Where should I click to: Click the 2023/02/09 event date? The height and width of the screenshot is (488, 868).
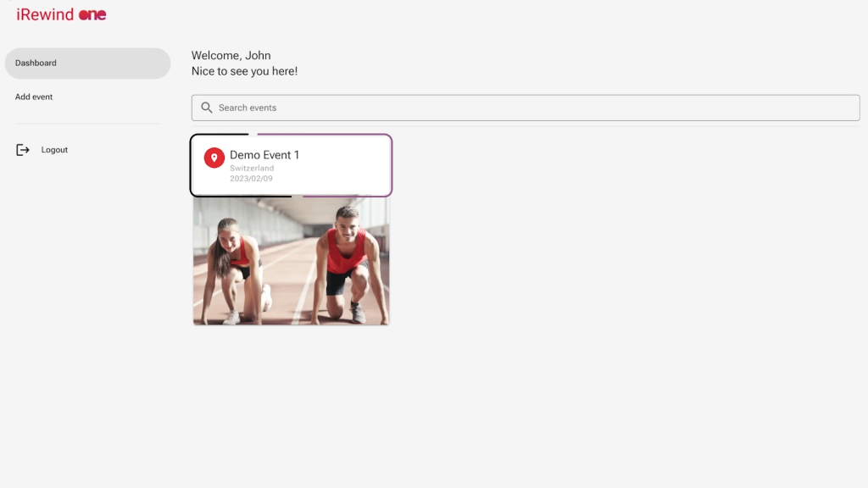(x=251, y=179)
